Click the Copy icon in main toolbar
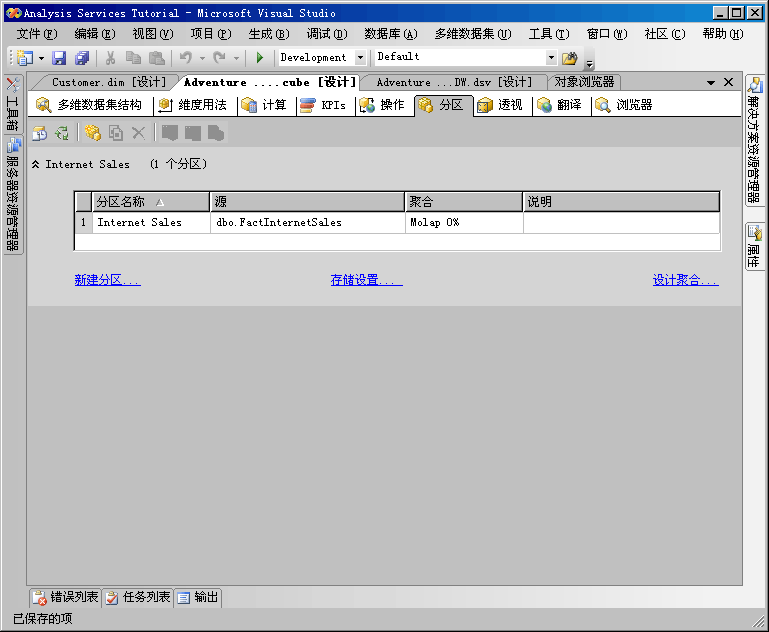This screenshot has height=632, width=769. click(x=133, y=58)
